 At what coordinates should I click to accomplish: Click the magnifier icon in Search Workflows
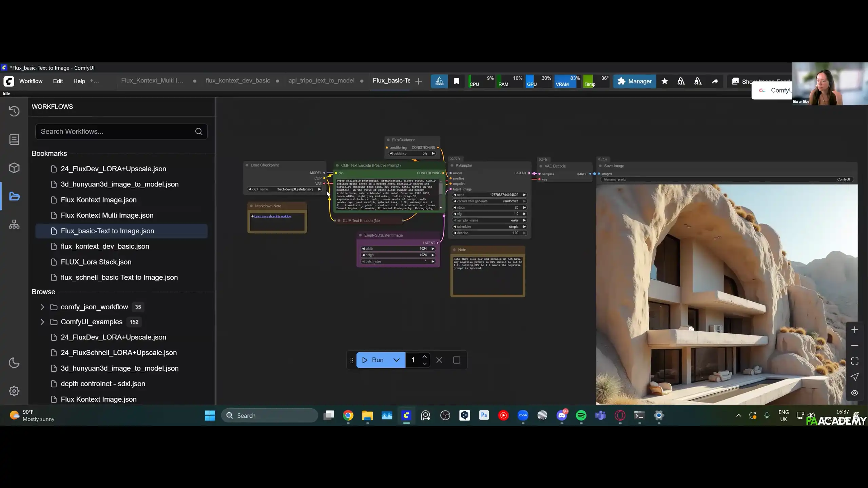199,132
